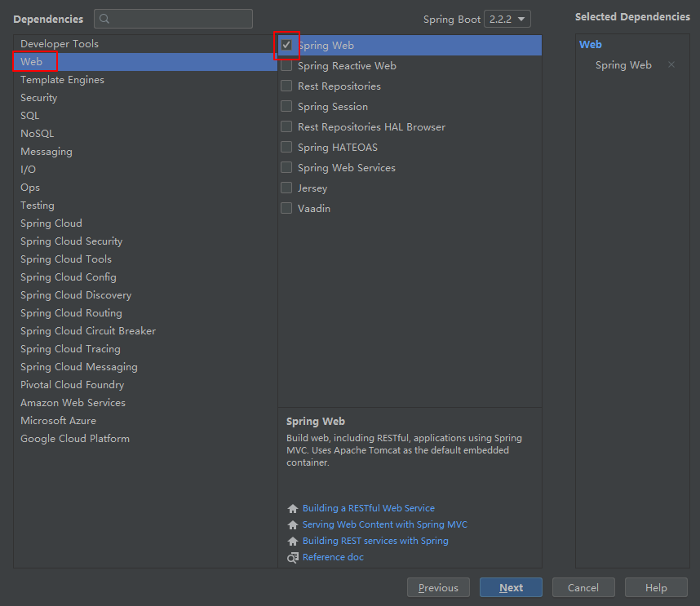Screen dimensions: 700x606
Task: Click the Cancel button
Action: pyautogui.click(x=583, y=588)
